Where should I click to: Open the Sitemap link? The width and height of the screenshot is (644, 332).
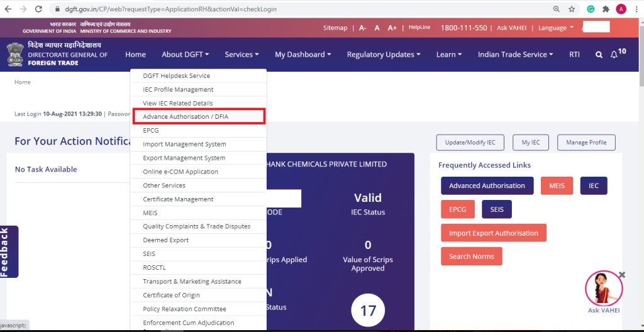[x=335, y=28]
